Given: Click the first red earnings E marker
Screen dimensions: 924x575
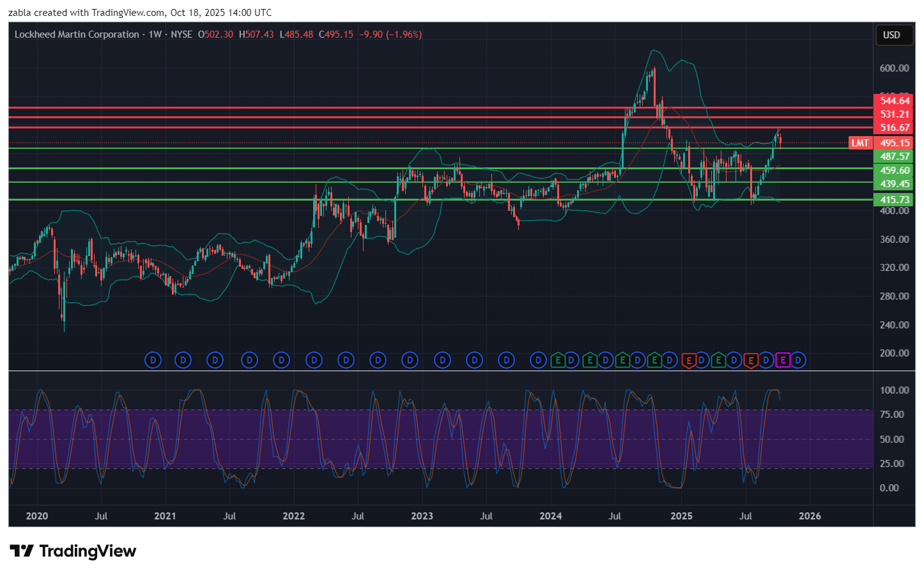Looking at the screenshot, I should pyautogui.click(x=688, y=360).
